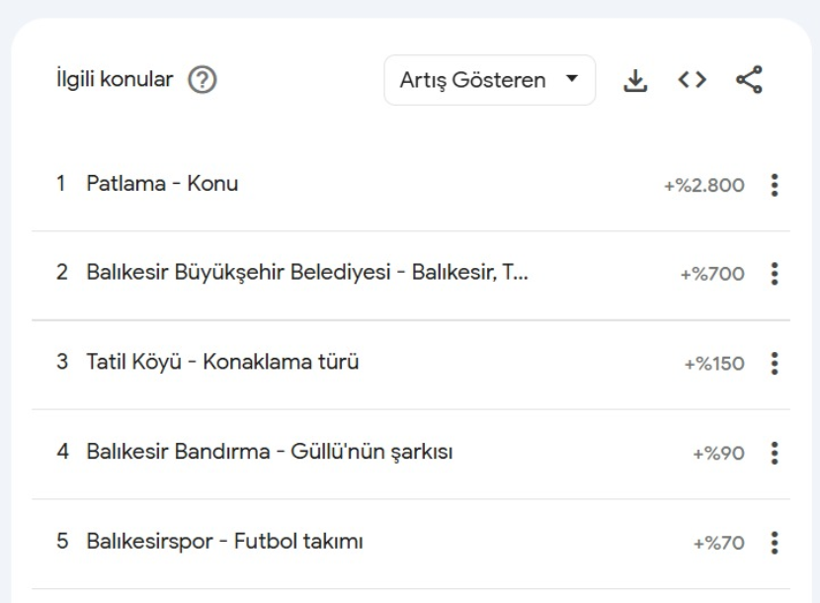Click the +%150 value for Tatil Köyü
820x603 pixels.
click(714, 364)
